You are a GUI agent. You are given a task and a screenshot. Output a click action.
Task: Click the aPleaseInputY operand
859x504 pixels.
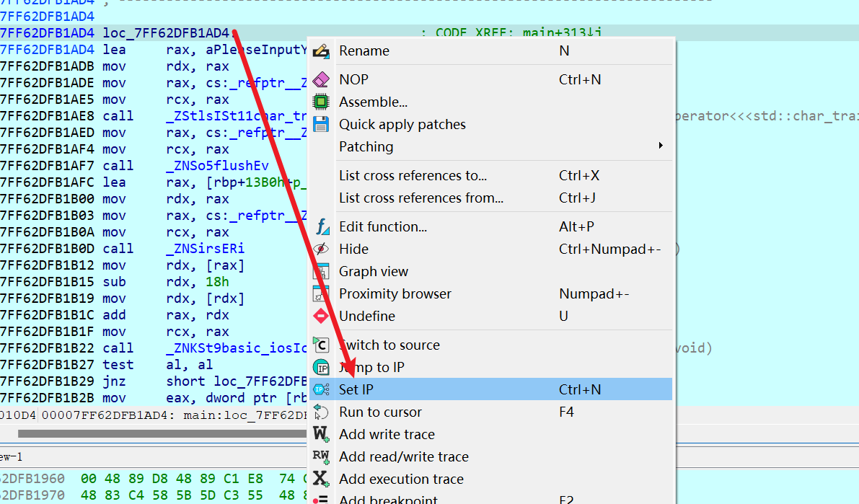coord(256,49)
